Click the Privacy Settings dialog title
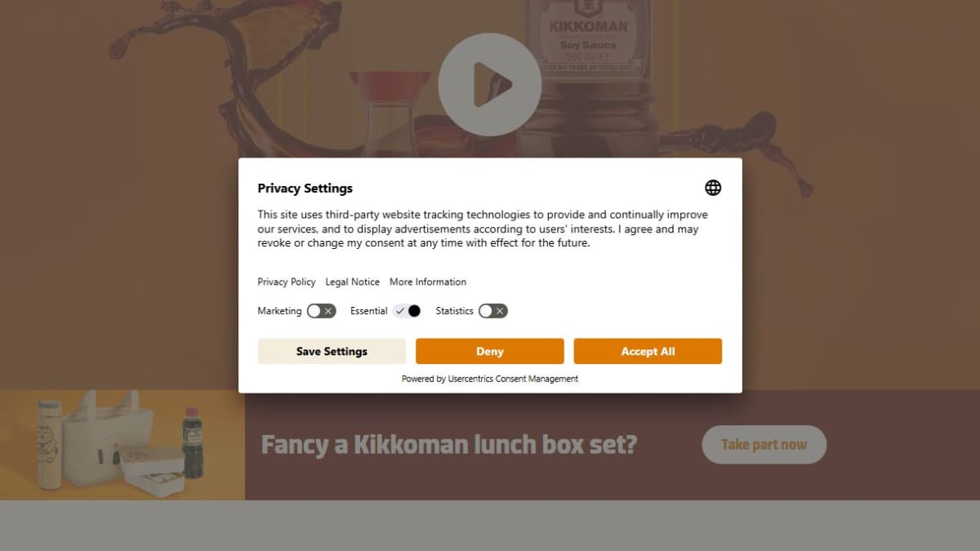Screen dimensions: 980x551 pos(305,188)
